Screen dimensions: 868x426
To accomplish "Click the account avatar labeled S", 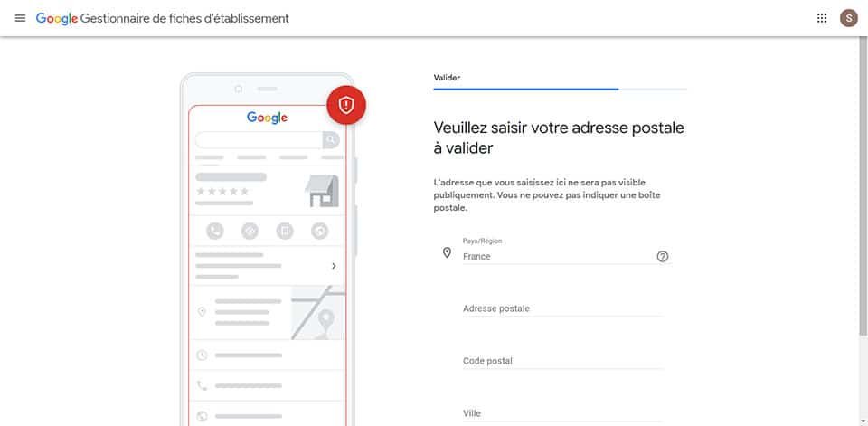I will pos(848,18).
